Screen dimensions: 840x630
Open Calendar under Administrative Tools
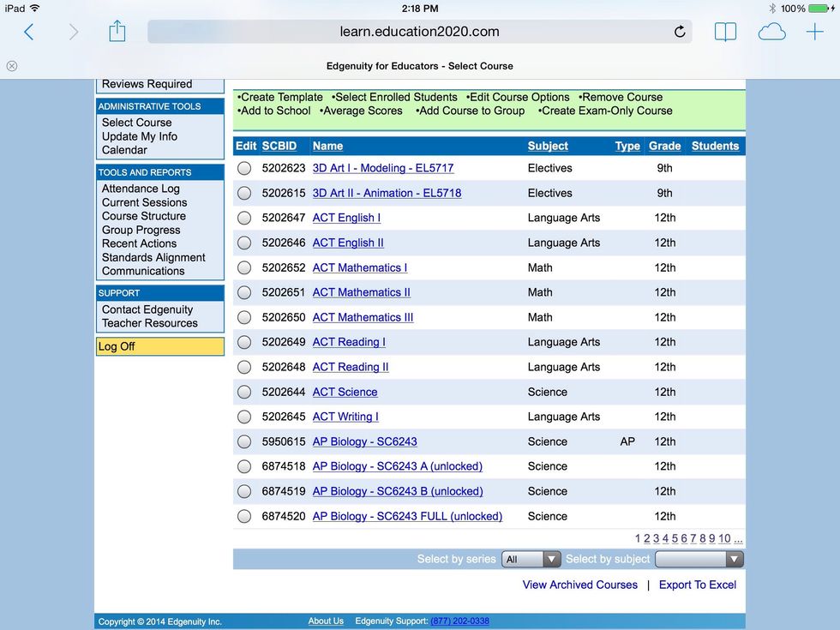pos(124,150)
